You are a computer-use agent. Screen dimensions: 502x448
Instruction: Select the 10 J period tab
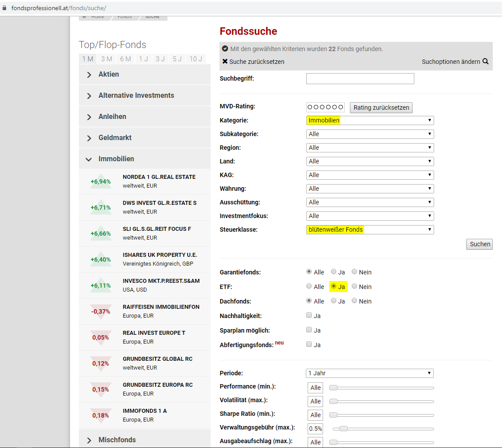coord(195,59)
